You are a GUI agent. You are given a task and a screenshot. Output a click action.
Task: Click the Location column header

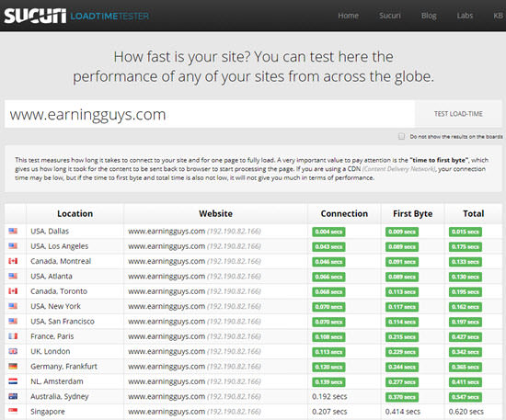click(x=75, y=213)
